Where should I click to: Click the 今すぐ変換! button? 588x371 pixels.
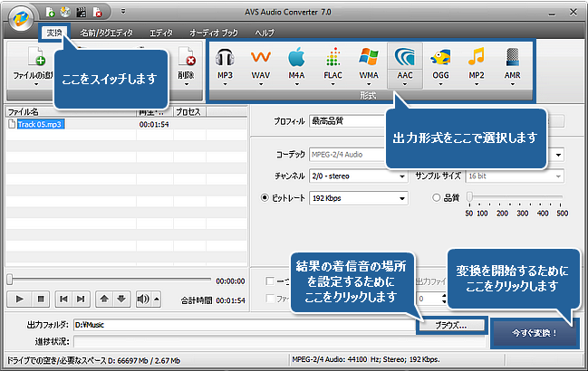(535, 333)
